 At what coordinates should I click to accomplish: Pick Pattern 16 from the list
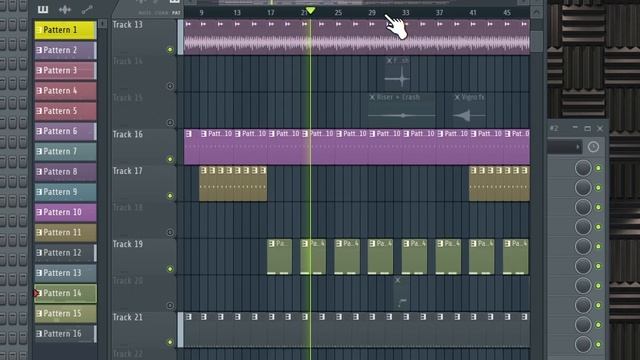click(65, 333)
